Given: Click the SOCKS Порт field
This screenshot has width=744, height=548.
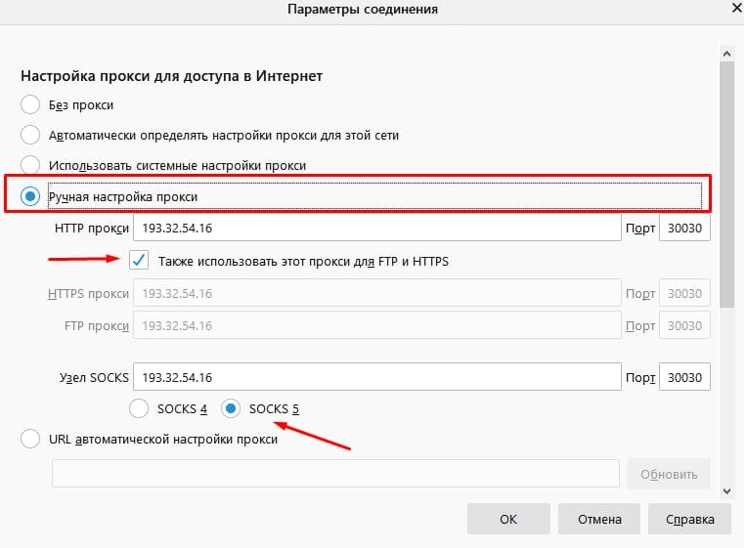Looking at the screenshot, I should (685, 377).
